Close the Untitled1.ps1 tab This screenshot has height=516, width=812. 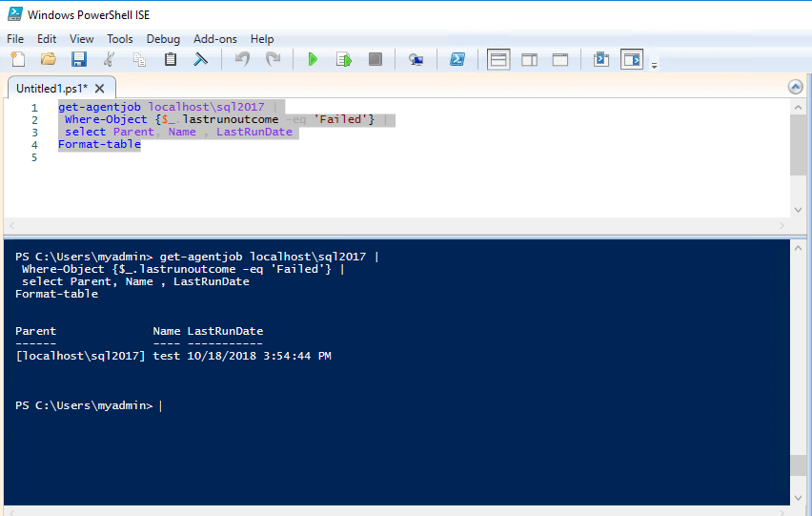(x=99, y=89)
